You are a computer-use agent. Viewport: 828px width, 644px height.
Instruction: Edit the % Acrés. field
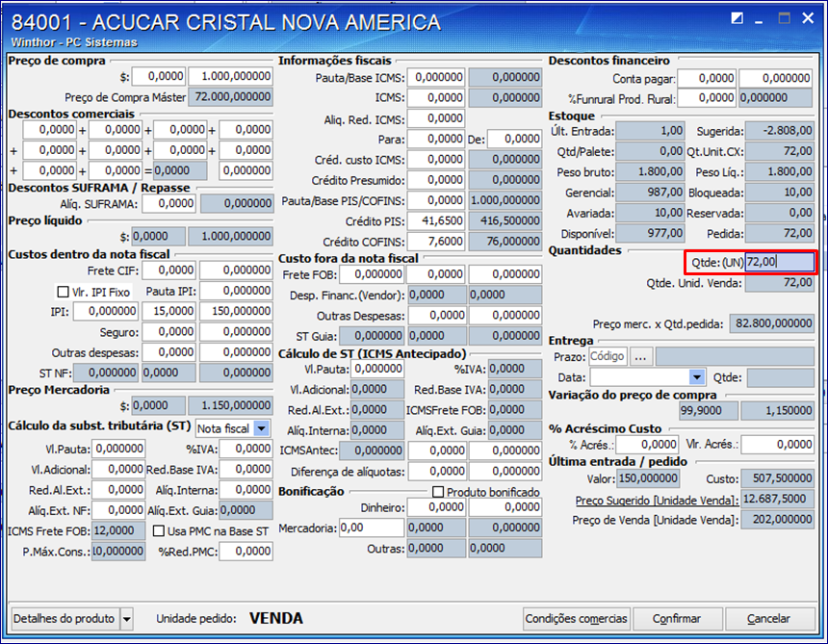647,445
